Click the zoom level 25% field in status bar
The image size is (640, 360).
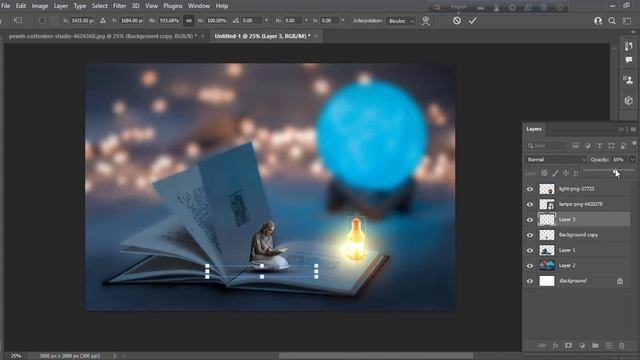tap(16, 356)
